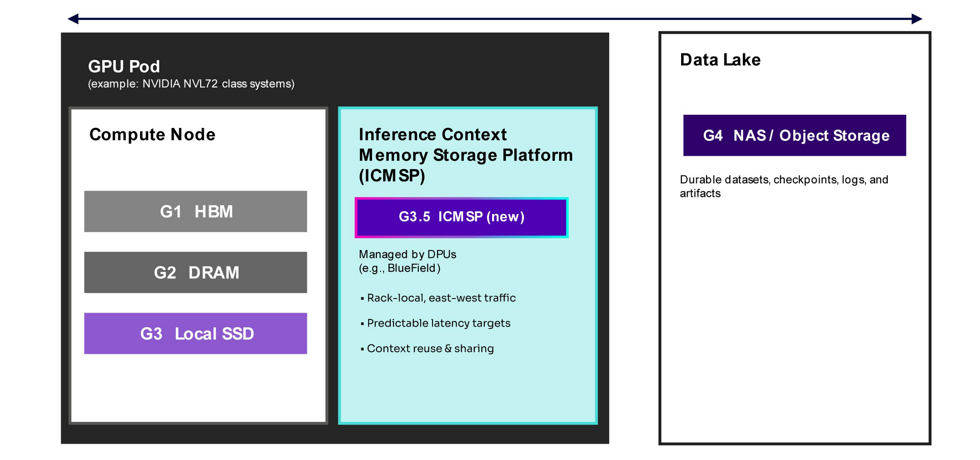Click the NVIDIA NVL72-class systems example label
Viewport: 980px width, 460px height.
pos(191,84)
